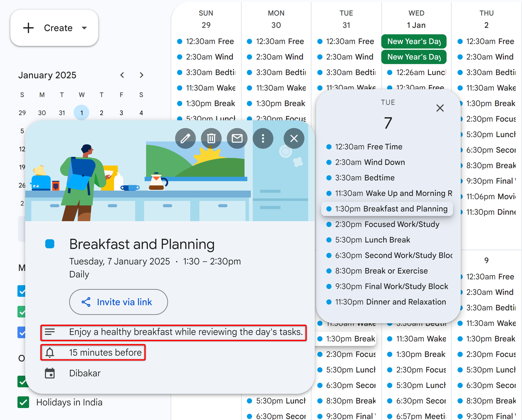Go to next month in mini calendar
This screenshot has height=420, width=522.
141,75
